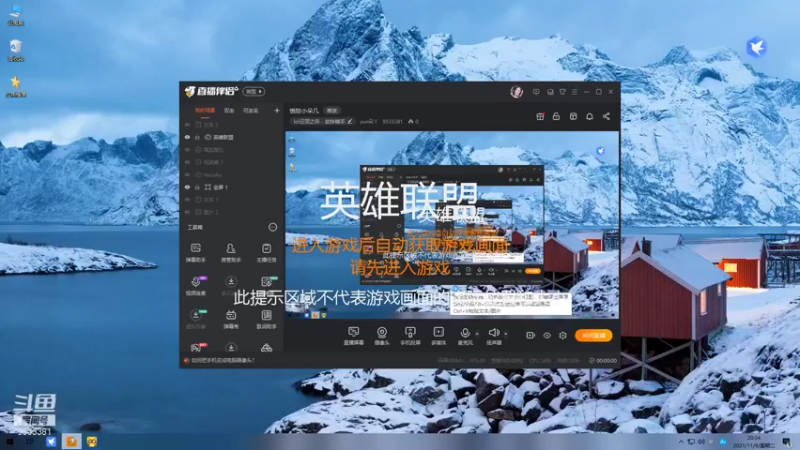Select the 全屏 1 source row

[x=232, y=187]
